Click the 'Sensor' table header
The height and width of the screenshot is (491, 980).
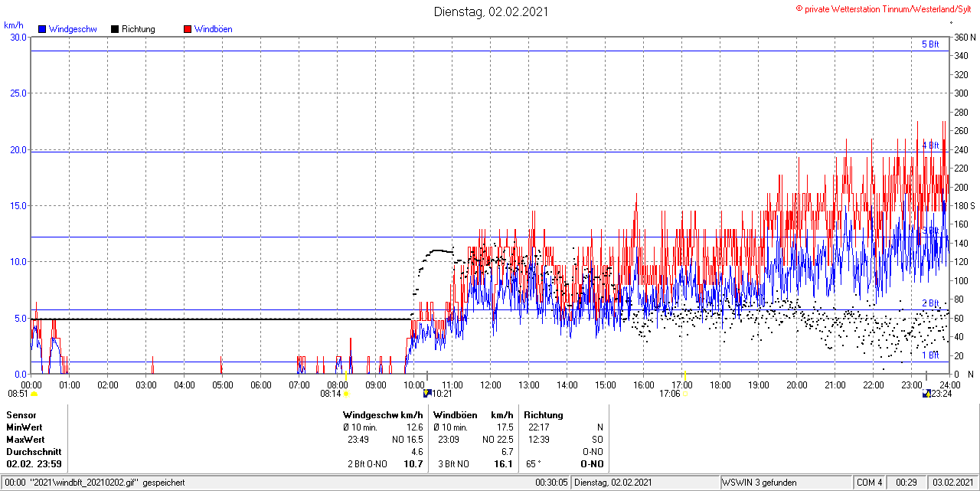click(x=21, y=415)
